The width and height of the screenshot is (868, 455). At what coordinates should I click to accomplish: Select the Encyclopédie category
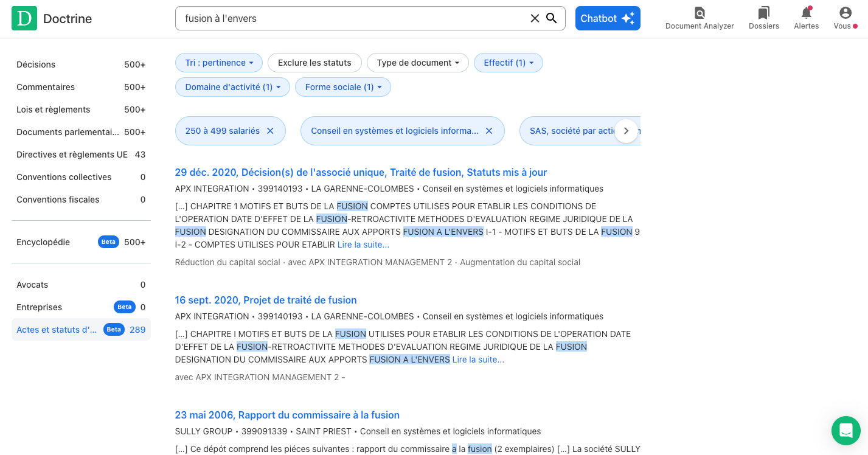81,242
